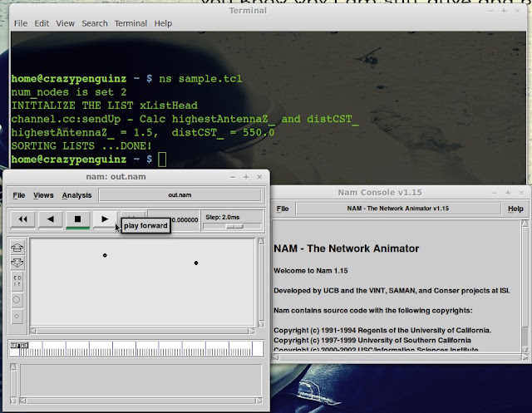This screenshot has width=532, height=413.
Task: Click the out.nam filename label bar
Action: coord(180,195)
